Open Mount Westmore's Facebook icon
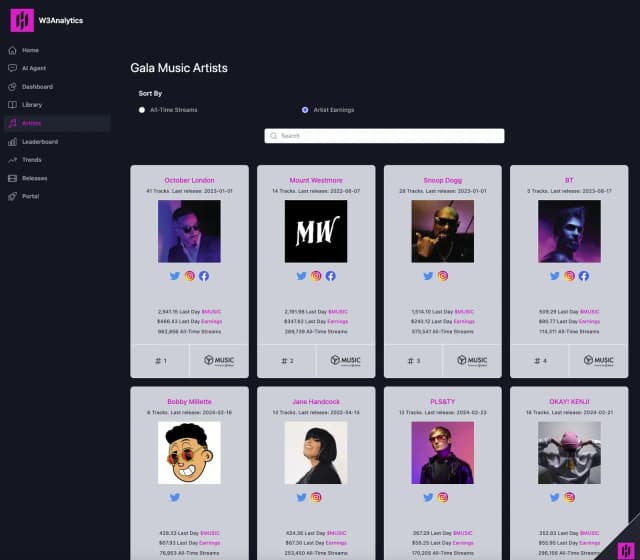This screenshot has width=640, height=560. 331,276
